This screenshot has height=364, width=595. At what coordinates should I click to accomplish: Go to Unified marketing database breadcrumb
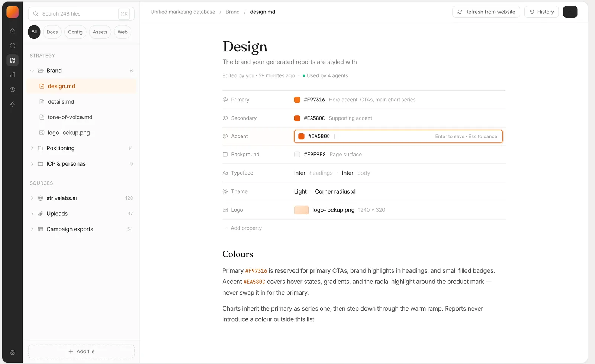(x=183, y=12)
